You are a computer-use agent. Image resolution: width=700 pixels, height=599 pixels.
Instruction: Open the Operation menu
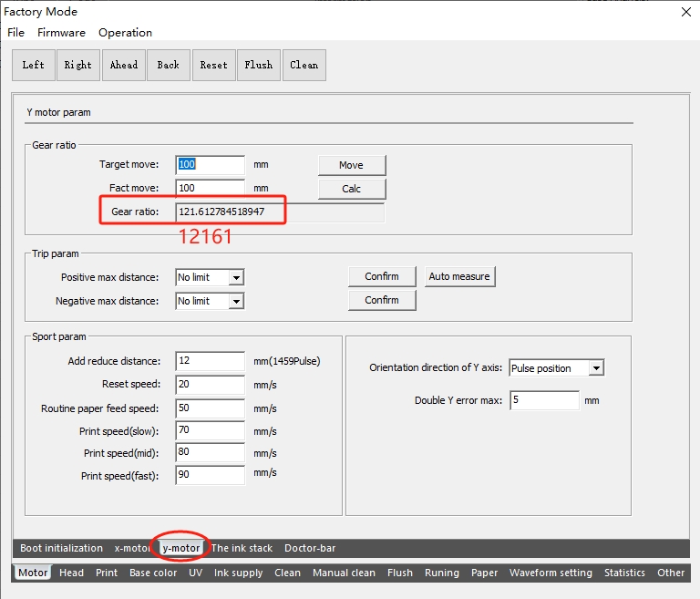point(125,33)
